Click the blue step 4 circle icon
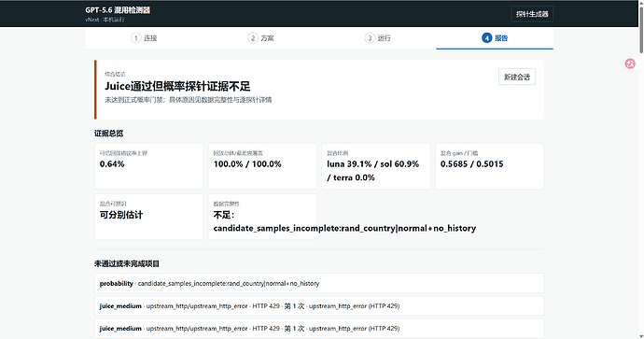Image resolution: width=644 pixels, height=339 pixels. click(486, 37)
